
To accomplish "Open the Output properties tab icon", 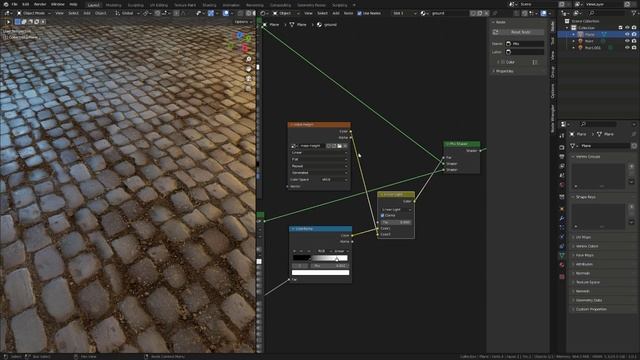I will 562,157.
